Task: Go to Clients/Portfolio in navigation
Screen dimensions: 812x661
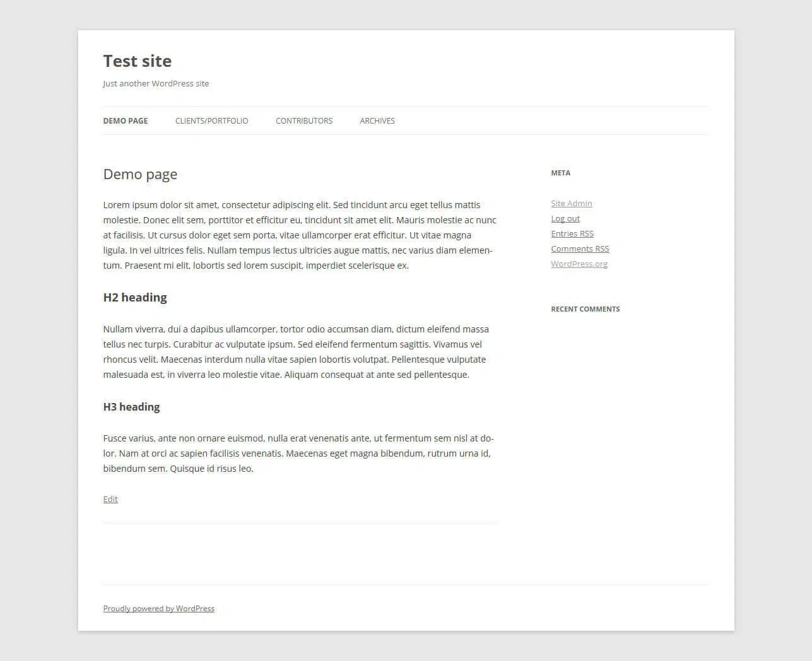Action: click(x=212, y=121)
